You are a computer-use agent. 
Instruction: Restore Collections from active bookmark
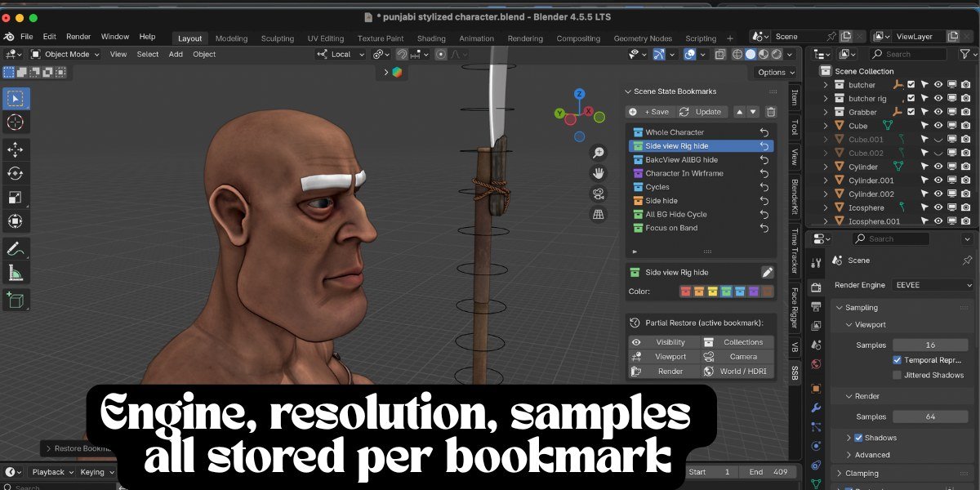[737, 342]
